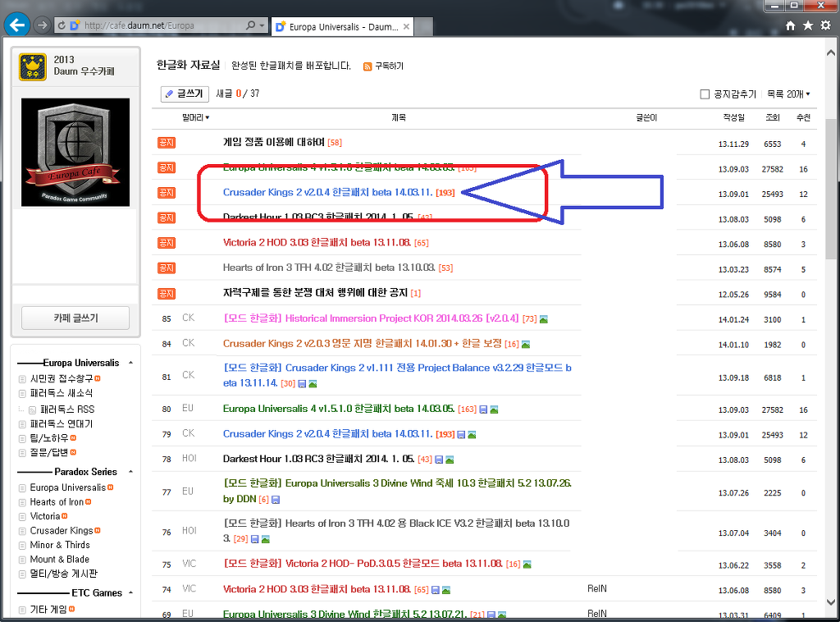Collapse the ETC Games sidebar section
The image size is (840, 622).
[130, 592]
